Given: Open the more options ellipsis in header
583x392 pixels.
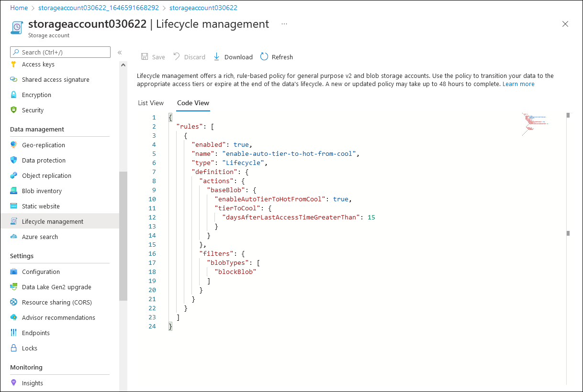Looking at the screenshot, I should [284, 24].
